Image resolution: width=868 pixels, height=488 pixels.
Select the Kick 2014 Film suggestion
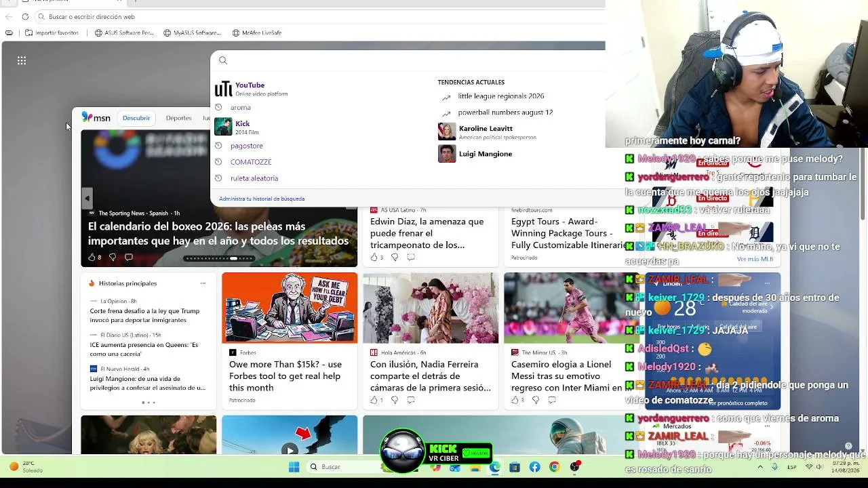(x=237, y=127)
